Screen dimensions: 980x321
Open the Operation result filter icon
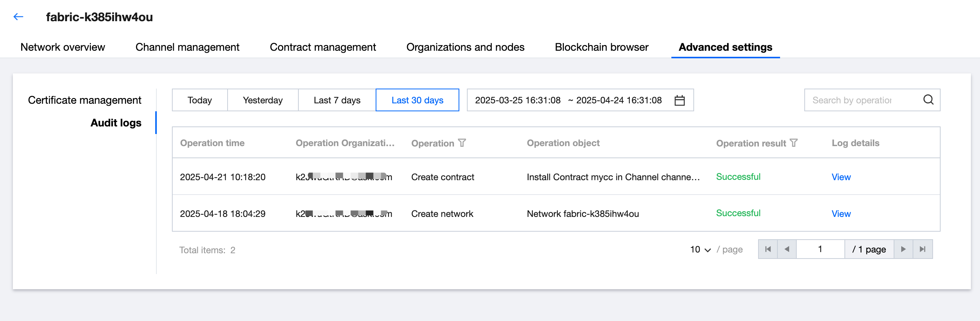coord(794,143)
